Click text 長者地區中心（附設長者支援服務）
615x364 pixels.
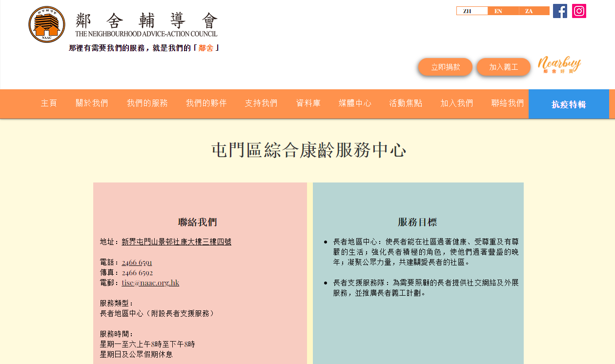pos(157,313)
